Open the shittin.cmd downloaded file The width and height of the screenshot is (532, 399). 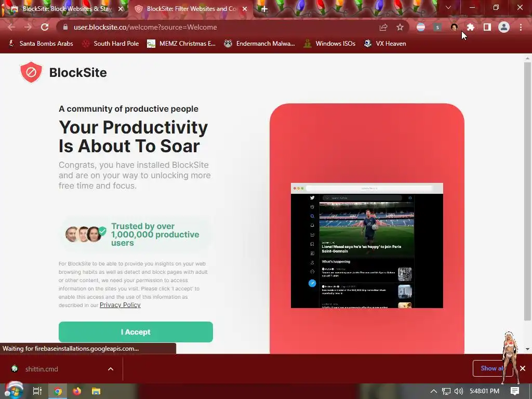pyautogui.click(x=42, y=369)
